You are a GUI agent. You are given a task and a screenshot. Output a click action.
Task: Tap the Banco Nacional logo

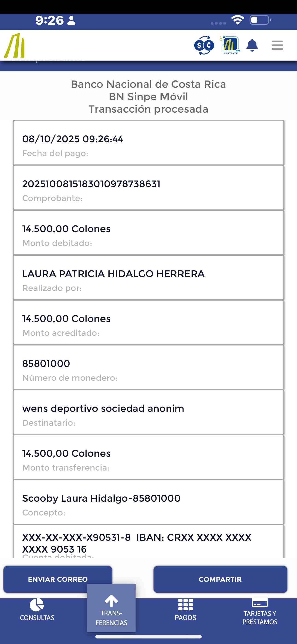pyautogui.click(x=15, y=46)
